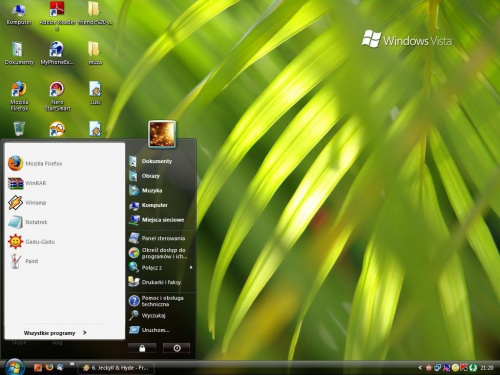
Task: Click the lock computer button
Action: point(142,348)
